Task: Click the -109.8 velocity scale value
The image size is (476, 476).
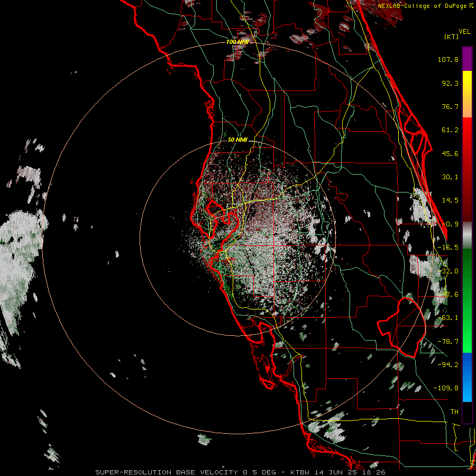Action: [446, 388]
